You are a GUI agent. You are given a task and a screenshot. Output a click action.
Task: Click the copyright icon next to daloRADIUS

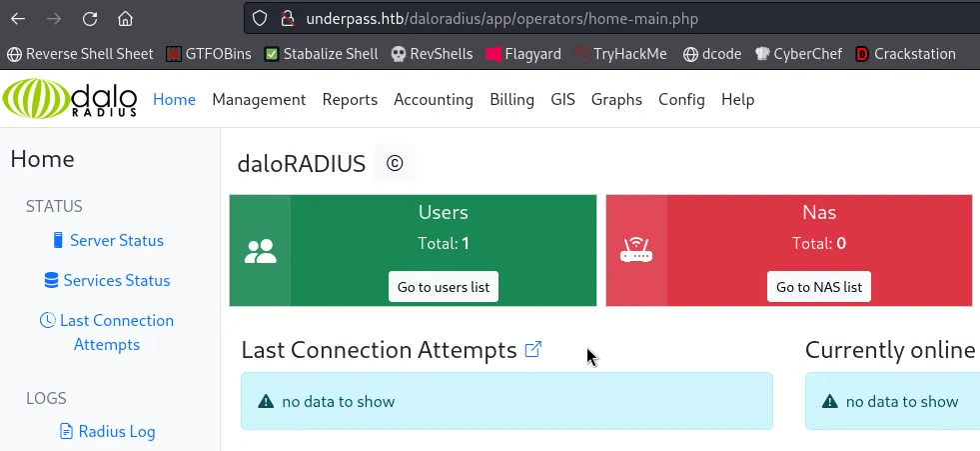(x=395, y=163)
